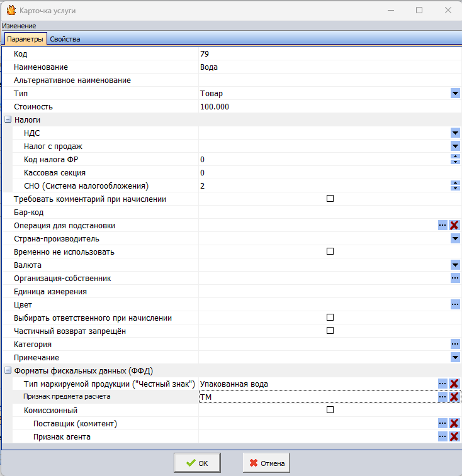Expand the НДС dropdown list
The width and height of the screenshot is (462, 476).
click(x=454, y=133)
